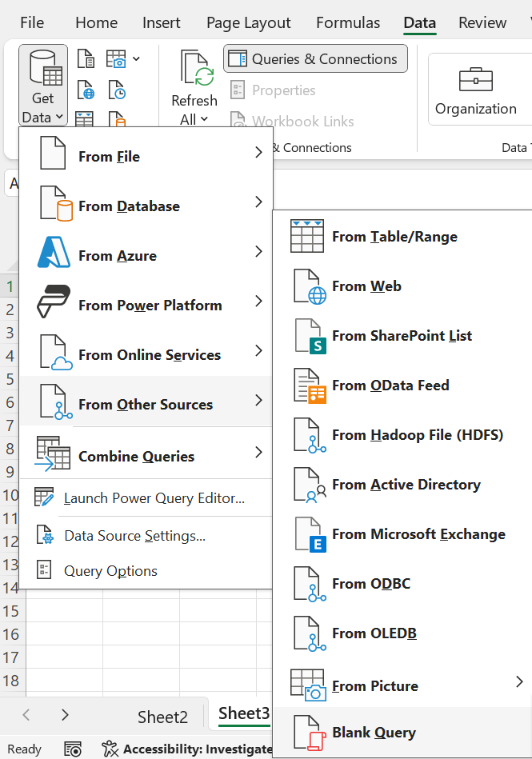Collapse the Get Data dropdown button
The height and width of the screenshot is (759, 532).
click(43, 86)
